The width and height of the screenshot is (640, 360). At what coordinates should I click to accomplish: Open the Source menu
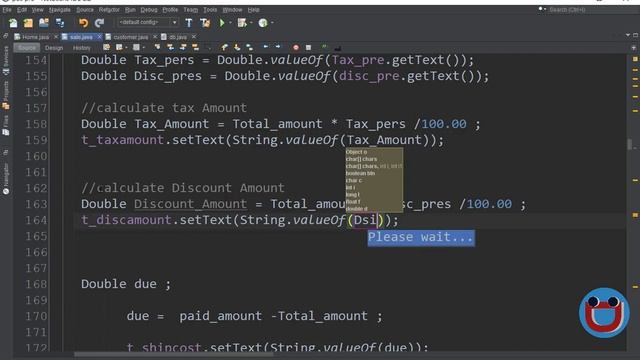(x=85, y=10)
